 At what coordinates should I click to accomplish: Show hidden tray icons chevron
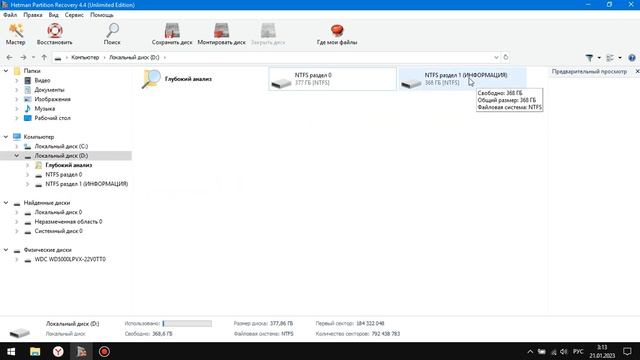pos(530,351)
